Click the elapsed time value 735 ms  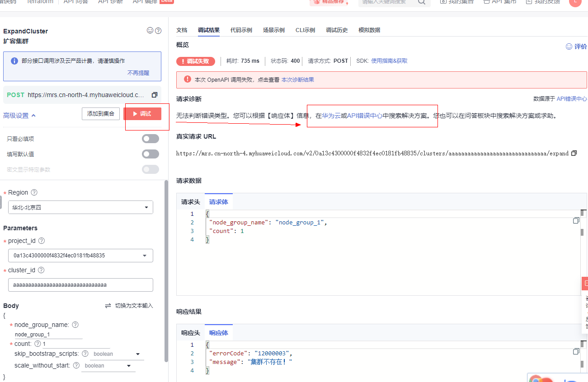click(250, 61)
